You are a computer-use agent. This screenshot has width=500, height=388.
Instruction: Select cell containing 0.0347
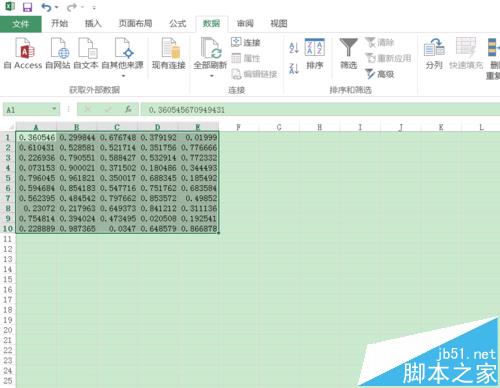pyautogui.click(x=117, y=229)
